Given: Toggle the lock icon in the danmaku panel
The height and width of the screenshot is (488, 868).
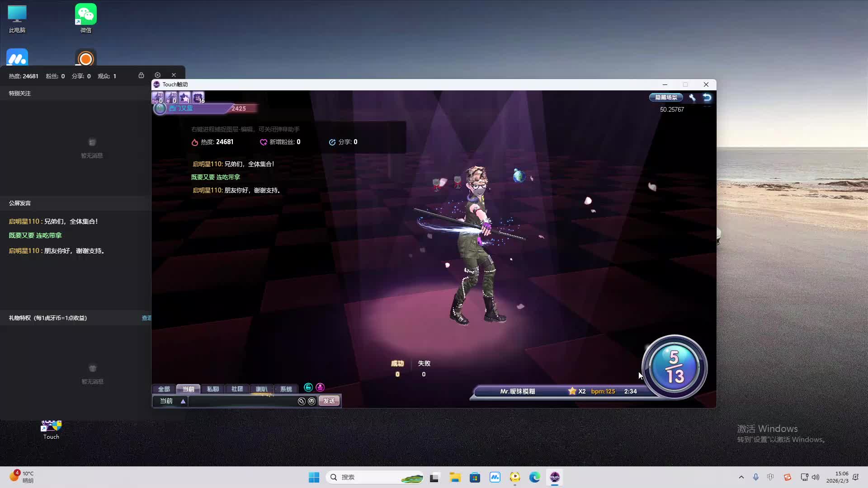Looking at the screenshot, I should (x=141, y=75).
